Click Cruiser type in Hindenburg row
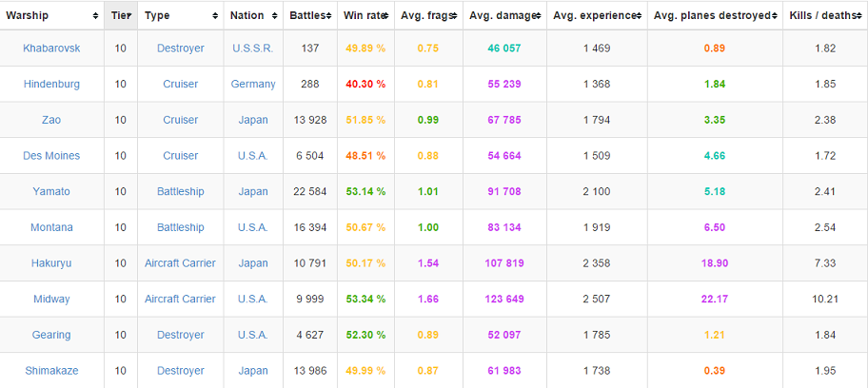868x388 pixels. [x=181, y=84]
